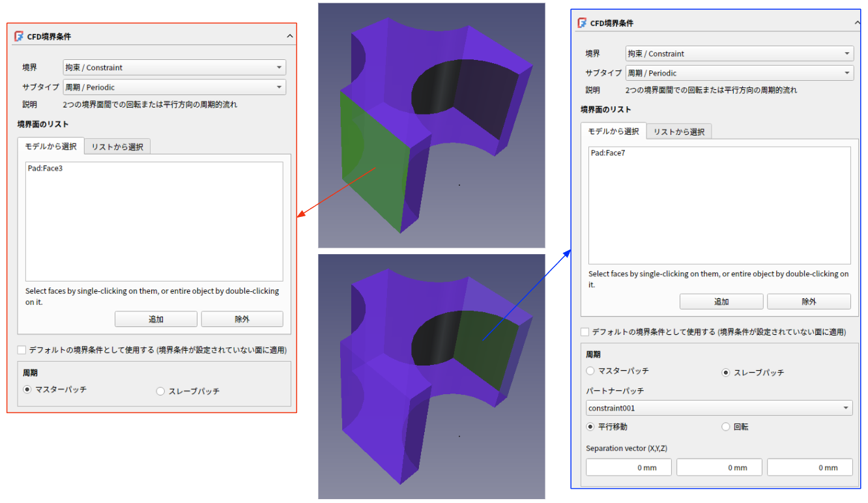
Task: Open the right 境界 拘束/Constraint dropdown
Action: [739, 54]
